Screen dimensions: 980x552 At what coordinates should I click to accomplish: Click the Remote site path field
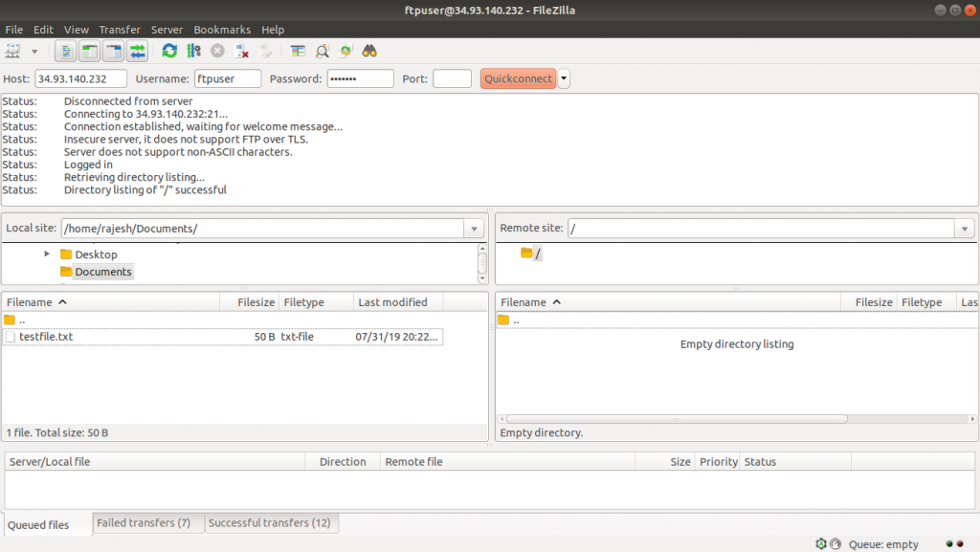tap(761, 229)
